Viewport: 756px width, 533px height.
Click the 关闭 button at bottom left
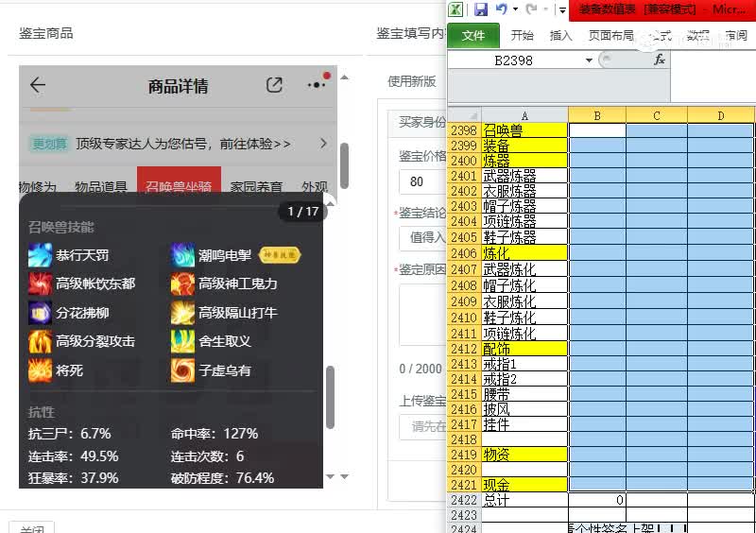pyautogui.click(x=32, y=528)
